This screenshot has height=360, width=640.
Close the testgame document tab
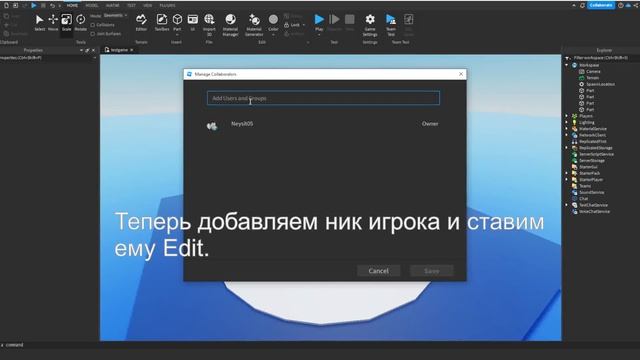[132, 50]
